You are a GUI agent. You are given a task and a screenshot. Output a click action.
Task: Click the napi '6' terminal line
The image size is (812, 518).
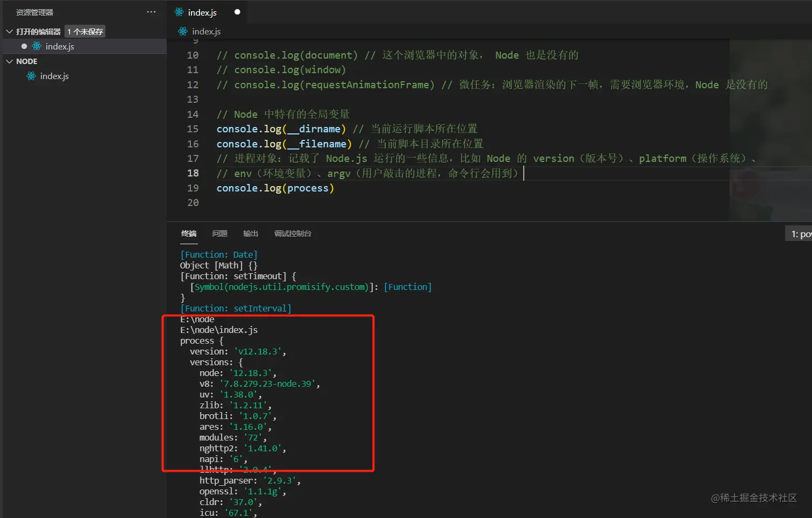[224, 459]
